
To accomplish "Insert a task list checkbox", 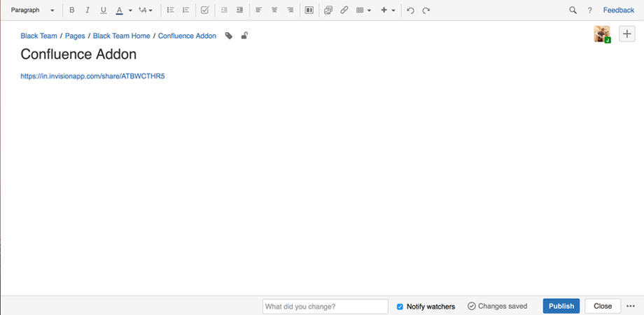I will [x=204, y=10].
